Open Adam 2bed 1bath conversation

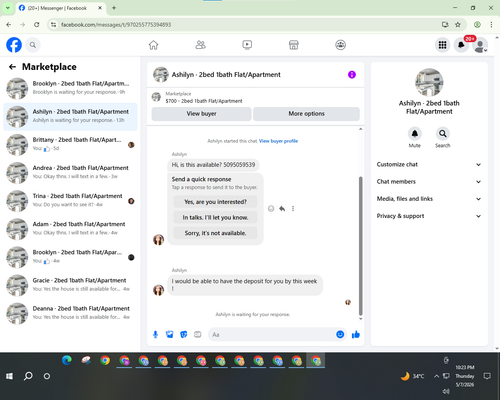tap(70, 229)
